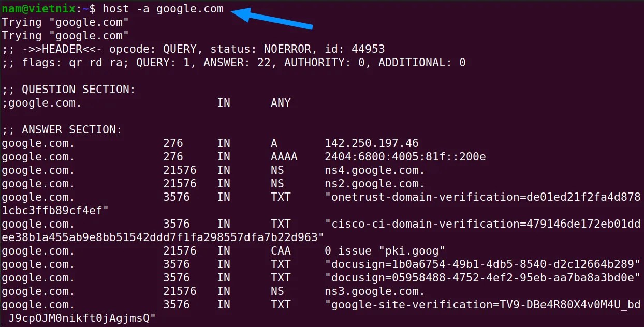644x327 pixels.
Task: Click the ANSWER SECTION heading
Action: (x=71, y=130)
